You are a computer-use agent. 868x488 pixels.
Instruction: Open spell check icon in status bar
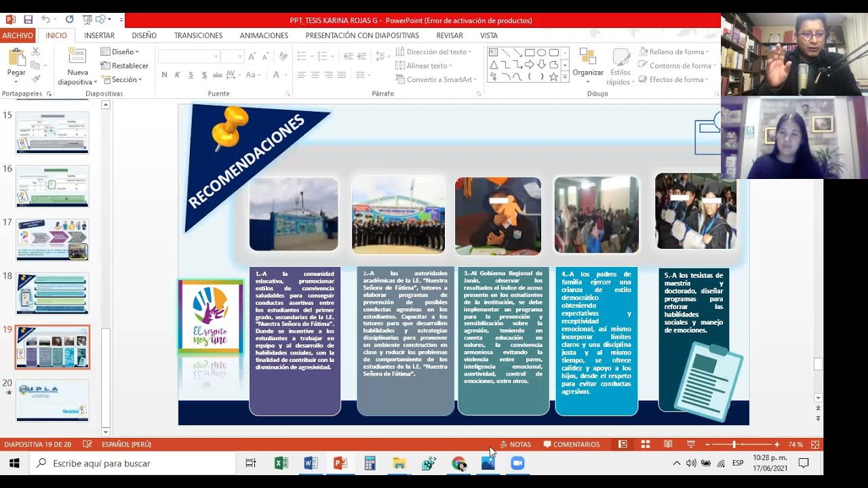click(87, 445)
